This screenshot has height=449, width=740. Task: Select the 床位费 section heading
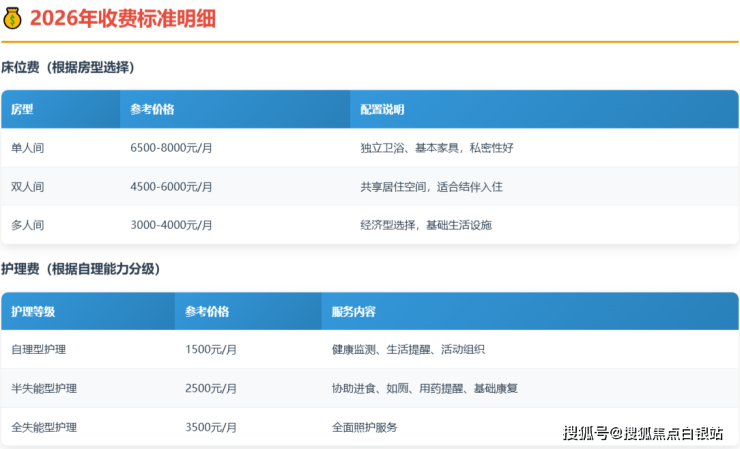click(67, 67)
